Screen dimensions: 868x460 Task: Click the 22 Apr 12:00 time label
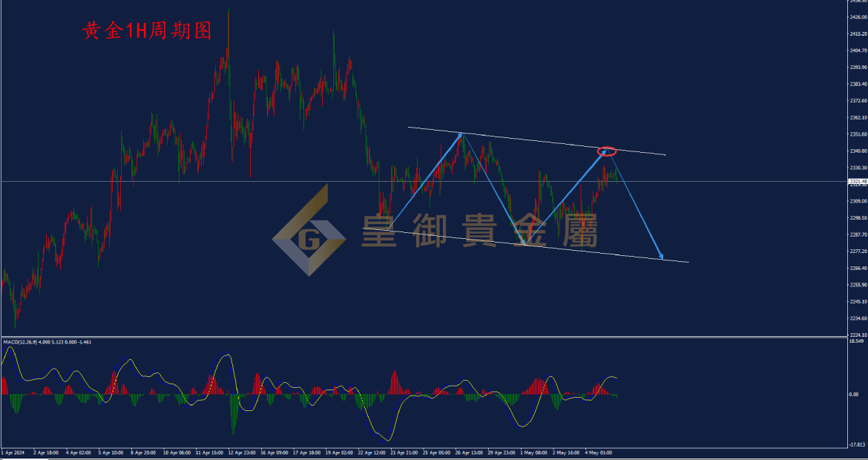372,453
